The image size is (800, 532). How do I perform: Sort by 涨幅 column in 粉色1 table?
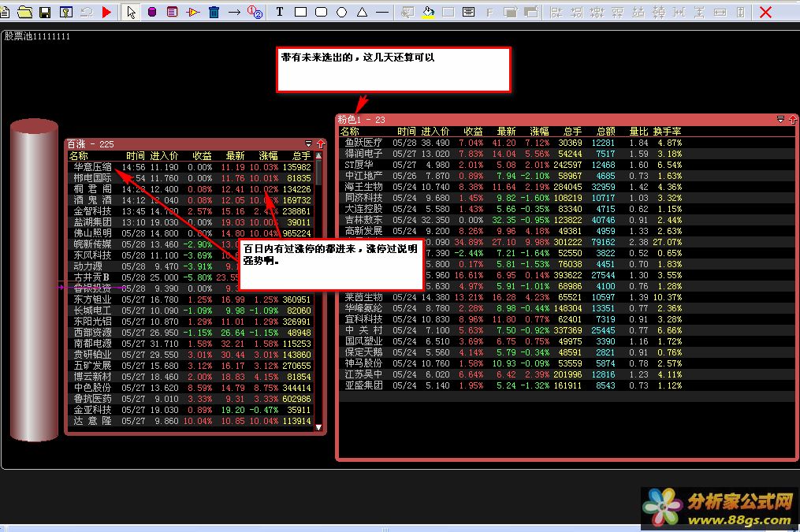coord(539,131)
